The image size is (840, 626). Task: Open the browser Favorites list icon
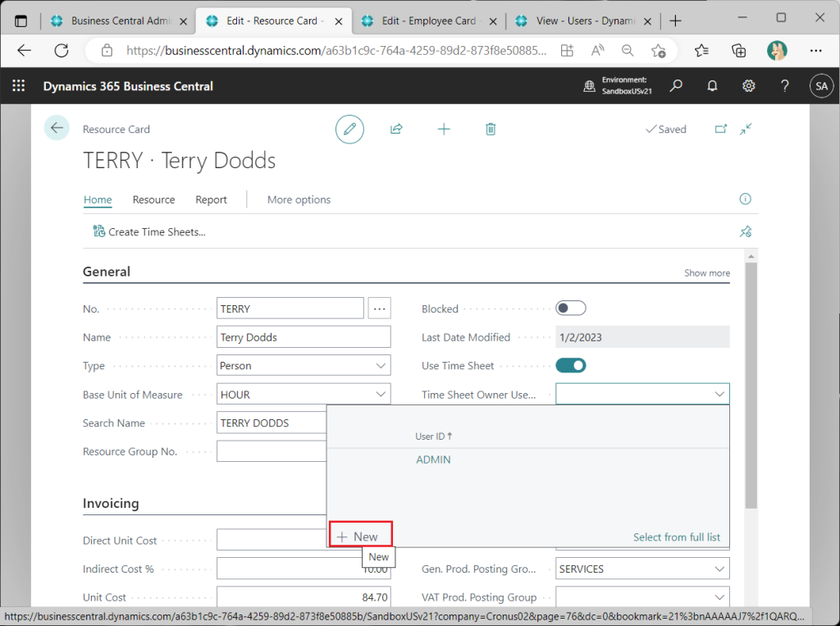click(701, 51)
